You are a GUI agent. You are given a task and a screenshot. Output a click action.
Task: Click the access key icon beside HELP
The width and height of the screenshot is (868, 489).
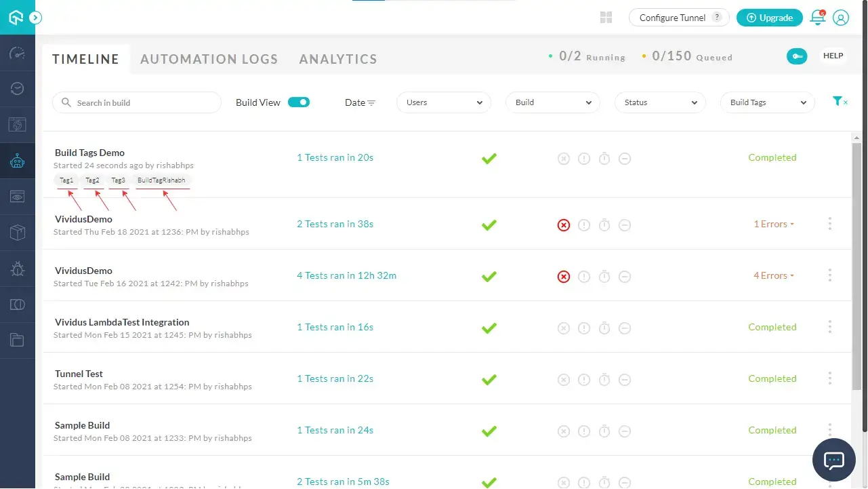797,56
